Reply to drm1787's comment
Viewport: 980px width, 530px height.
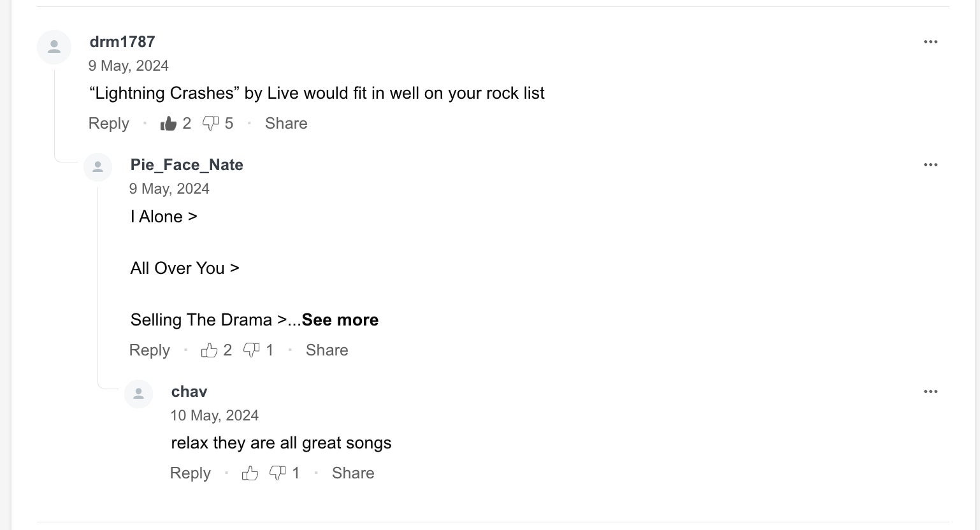(108, 124)
